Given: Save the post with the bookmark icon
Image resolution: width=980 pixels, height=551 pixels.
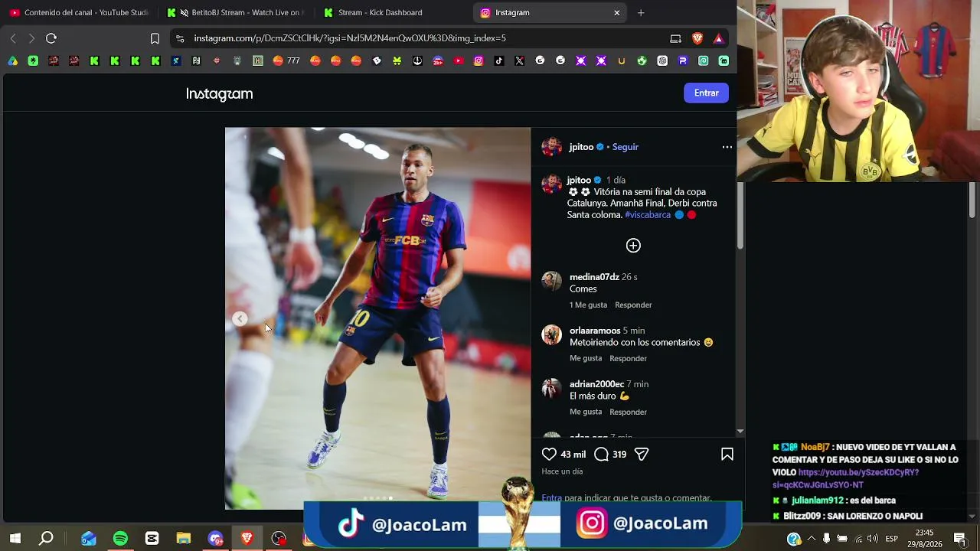Looking at the screenshot, I should tap(727, 455).
